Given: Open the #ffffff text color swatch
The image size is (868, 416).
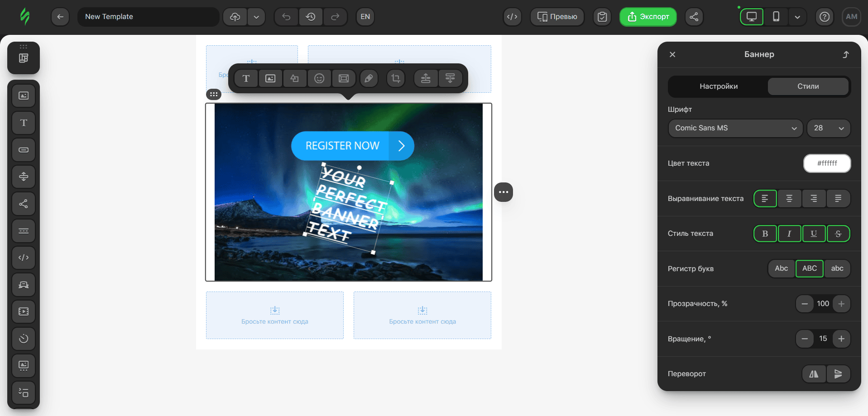Looking at the screenshot, I should 827,163.
